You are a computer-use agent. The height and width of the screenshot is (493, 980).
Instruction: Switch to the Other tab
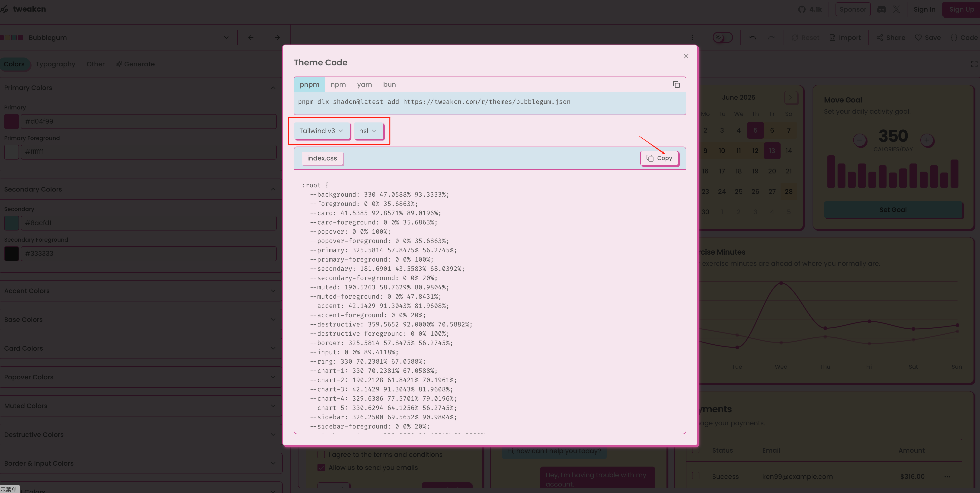click(x=95, y=64)
